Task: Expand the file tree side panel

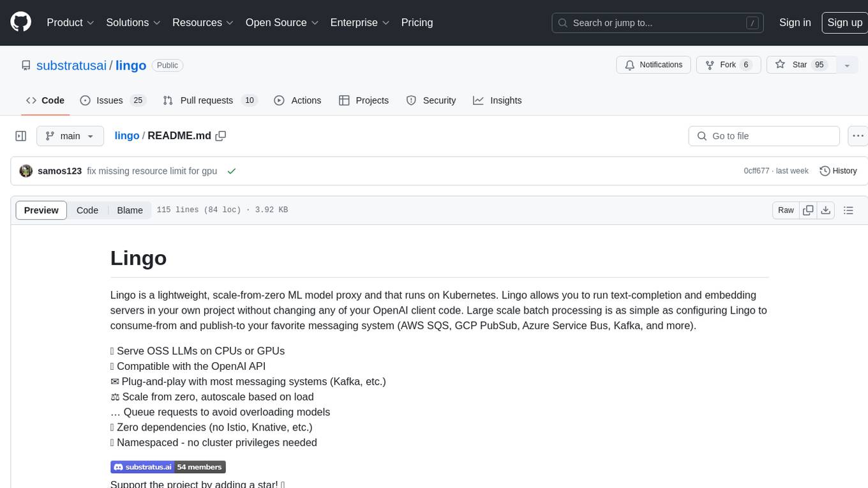Action: [21, 136]
